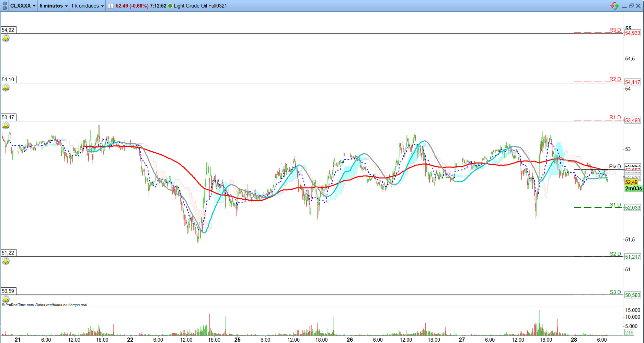Select the 51,22 price alert label
The image size is (644, 343).
pos(8,253)
